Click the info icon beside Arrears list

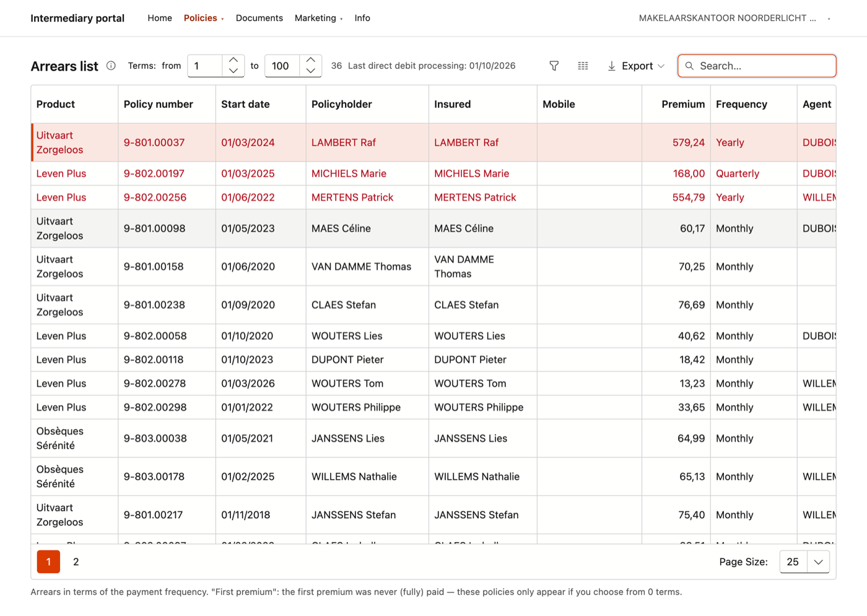coord(111,66)
